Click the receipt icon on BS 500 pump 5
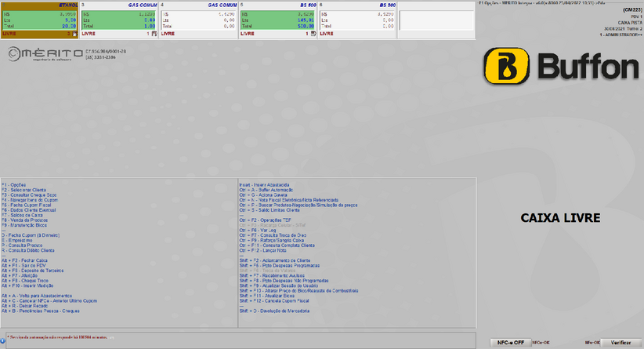 click(313, 35)
